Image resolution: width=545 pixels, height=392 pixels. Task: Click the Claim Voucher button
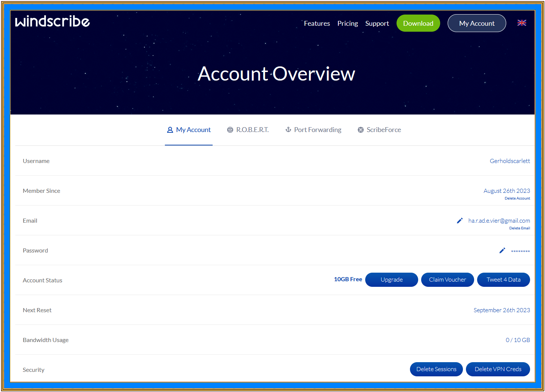[x=448, y=280]
